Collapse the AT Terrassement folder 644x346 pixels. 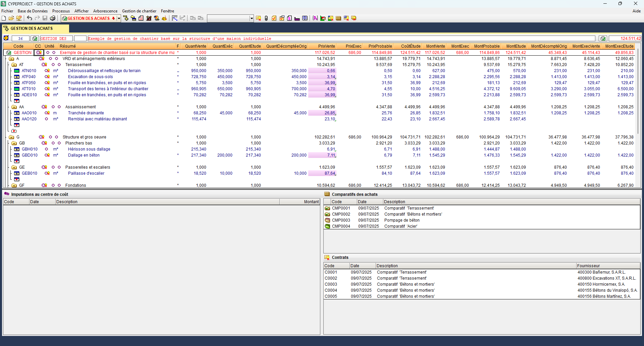[x=14, y=65]
